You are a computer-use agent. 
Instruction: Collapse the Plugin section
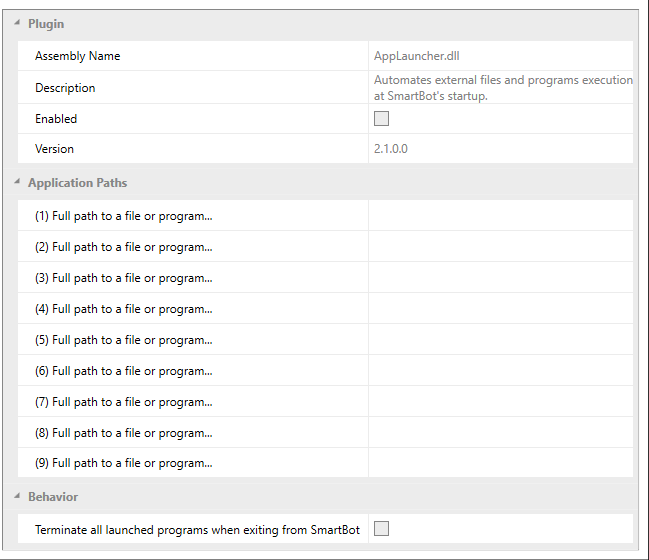[17, 23]
